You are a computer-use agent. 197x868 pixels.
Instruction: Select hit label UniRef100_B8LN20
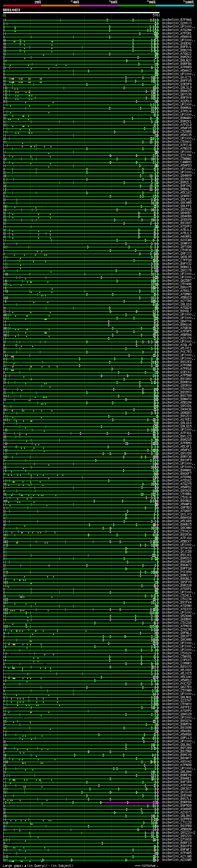click(x=176, y=60)
